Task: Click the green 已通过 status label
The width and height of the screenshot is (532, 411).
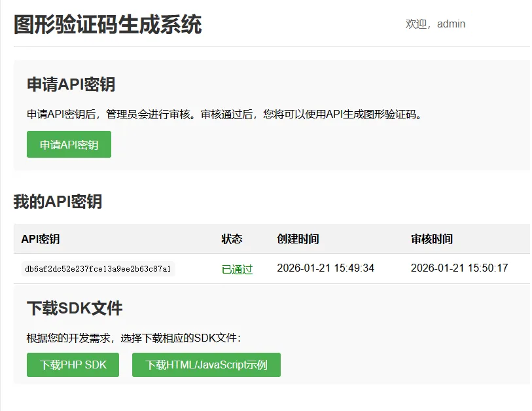Action: point(237,269)
